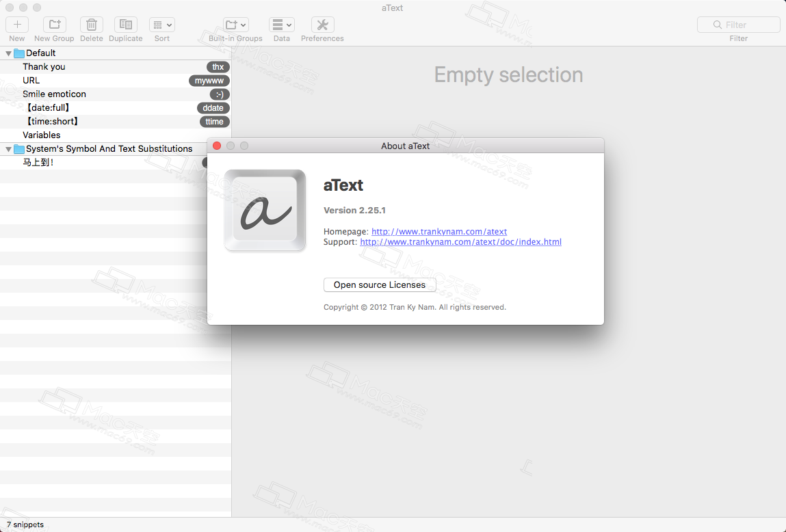Click Open source Licenses button
Viewport: 786px width, 532px height.
[x=380, y=284]
